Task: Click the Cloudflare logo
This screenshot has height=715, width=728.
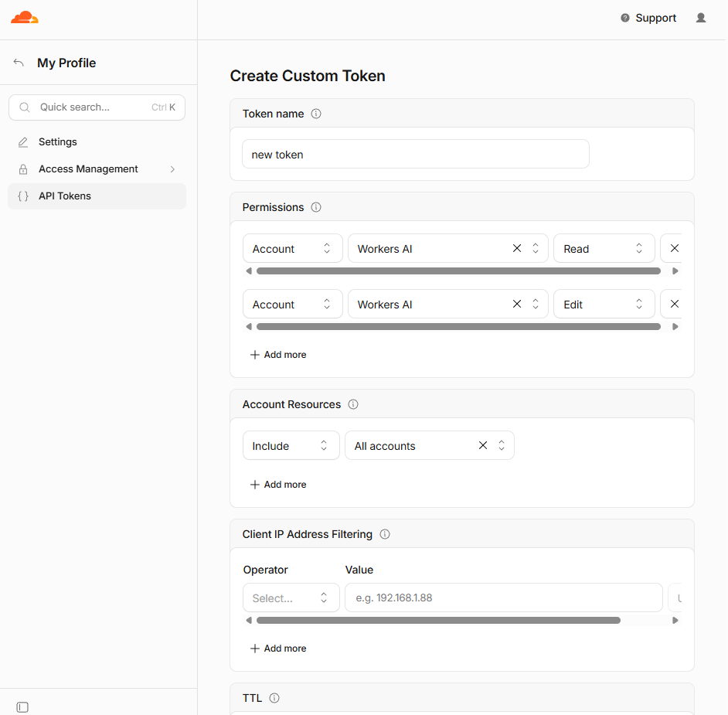Action: coord(25,18)
